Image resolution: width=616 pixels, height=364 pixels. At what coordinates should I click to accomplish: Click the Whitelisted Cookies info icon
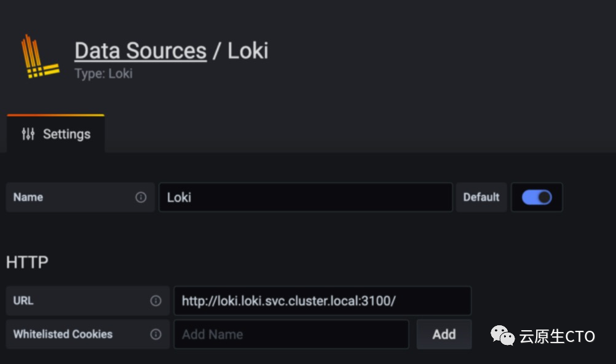pyautogui.click(x=156, y=334)
